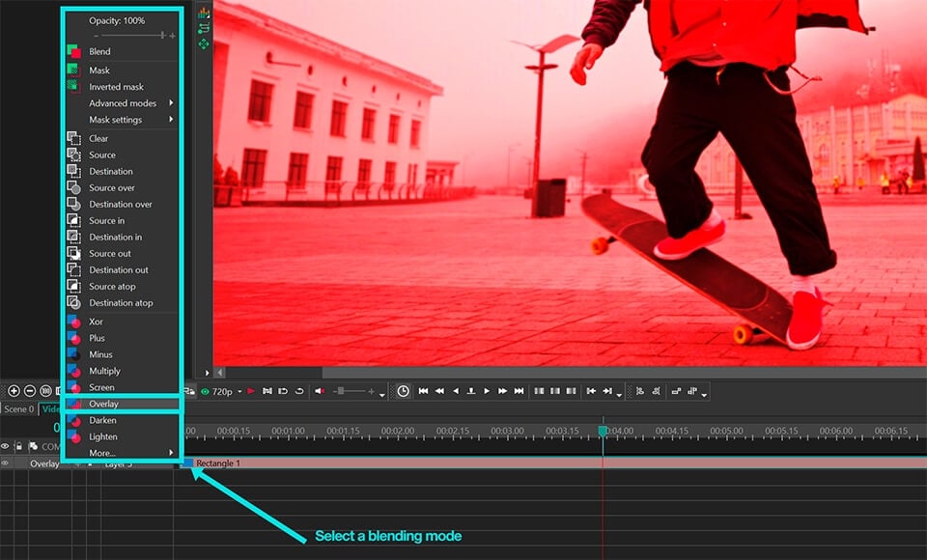The image size is (927, 560).
Task: Toggle the lock icon in the track header
Action: coord(19,446)
